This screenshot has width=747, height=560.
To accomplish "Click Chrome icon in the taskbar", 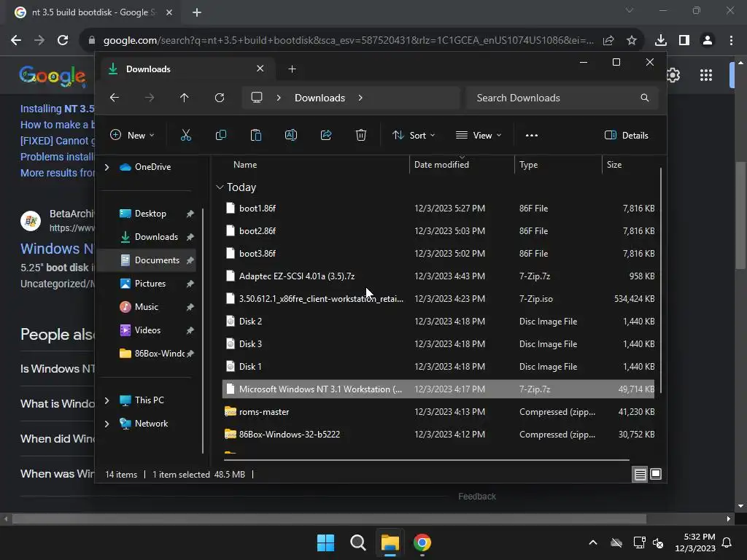I will click(422, 542).
